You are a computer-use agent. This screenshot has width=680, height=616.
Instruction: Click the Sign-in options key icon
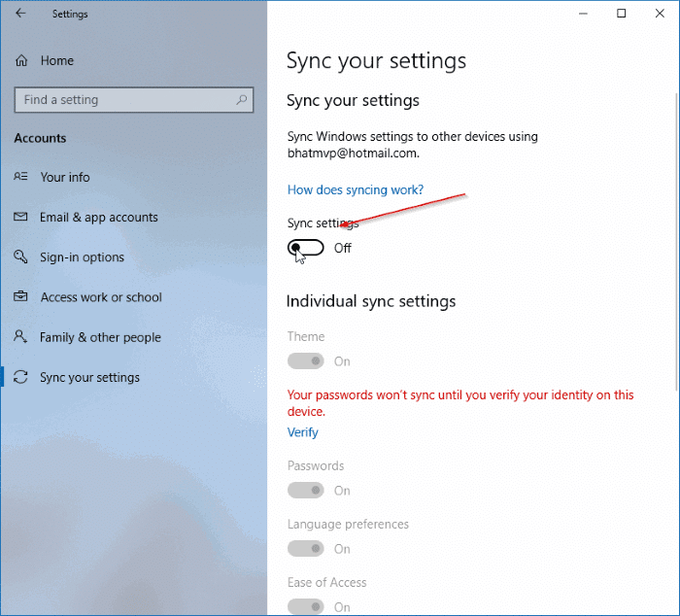[x=20, y=257]
